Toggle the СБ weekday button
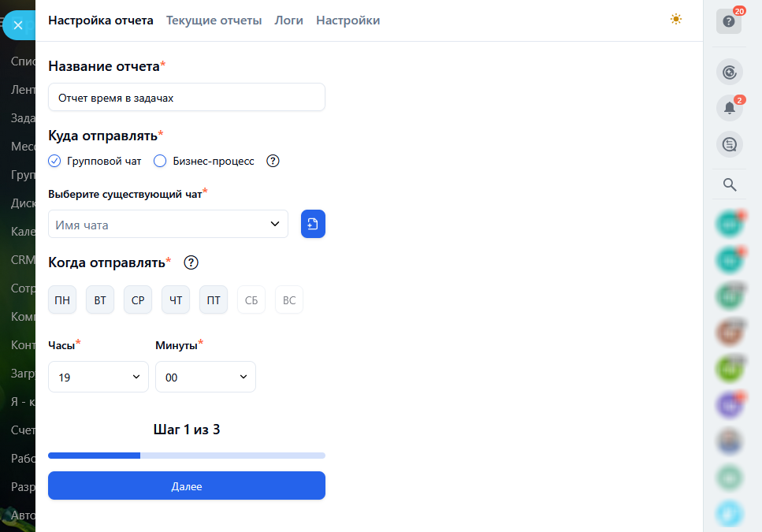The width and height of the screenshot is (762, 532). click(x=251, y=300)
